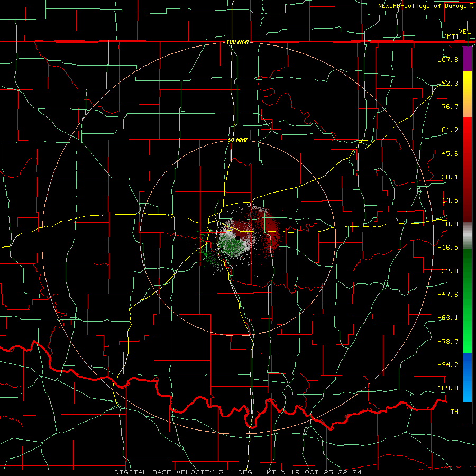Click the 76.7 legend value
Image resolution: width=476 pixels, height=476 pixels.
coord(450,106)
